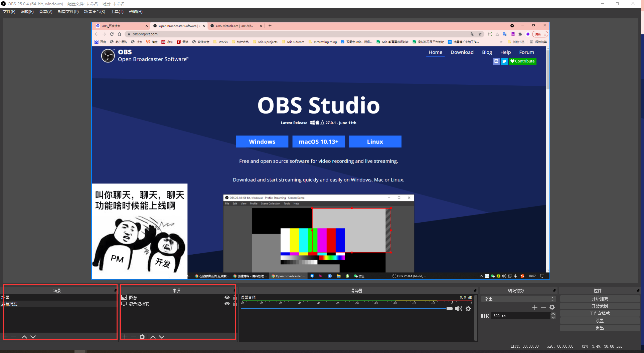Undock the 混音器 panel with its float icon

[475, 291]
